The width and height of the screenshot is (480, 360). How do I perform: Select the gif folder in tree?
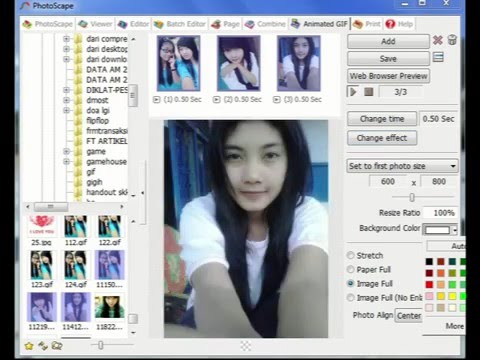(90, 172)
